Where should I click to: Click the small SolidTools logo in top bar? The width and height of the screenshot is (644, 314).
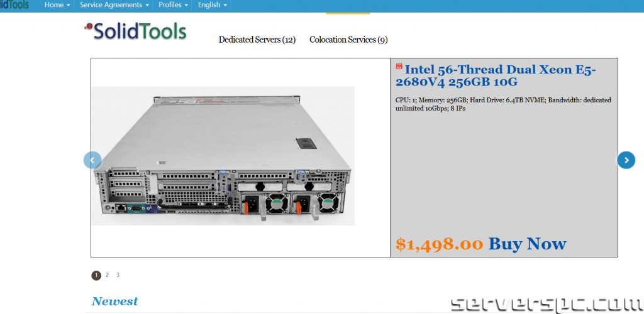(x=14, y=4)
